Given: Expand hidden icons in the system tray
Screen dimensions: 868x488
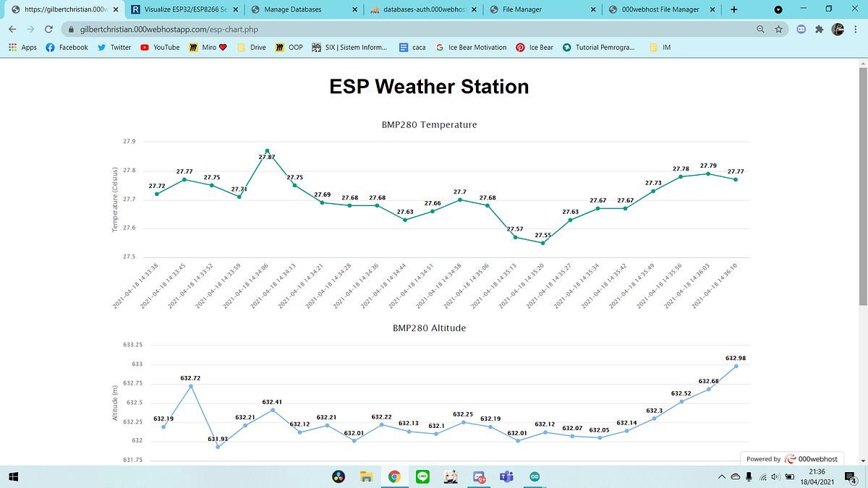Looking at the screenshot, I should [x=721, y=476].
